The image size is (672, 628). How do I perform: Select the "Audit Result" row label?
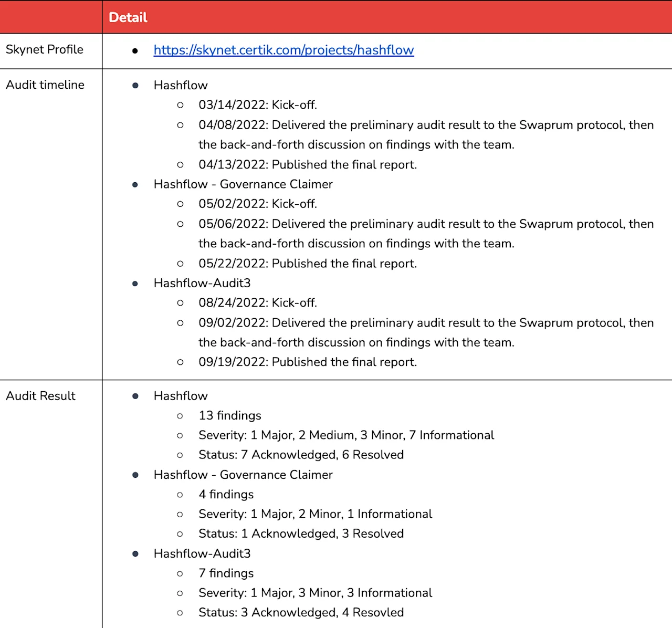40,396
